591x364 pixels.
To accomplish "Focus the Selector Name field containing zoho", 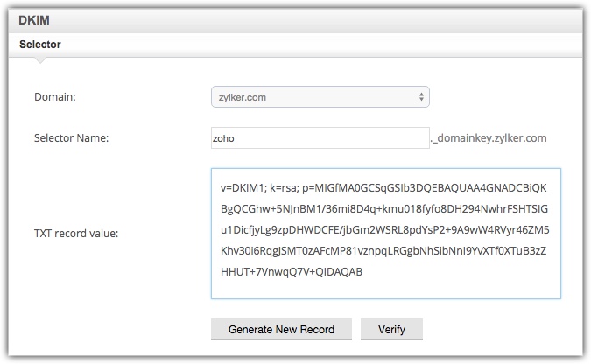I will [x=320, y=138].
